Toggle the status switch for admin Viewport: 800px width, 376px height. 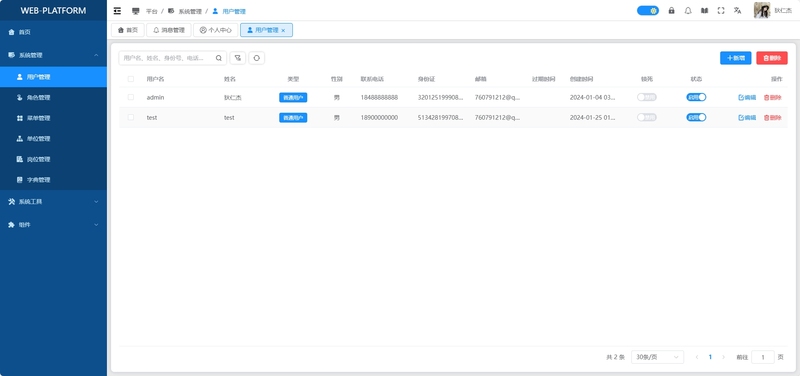696,97
